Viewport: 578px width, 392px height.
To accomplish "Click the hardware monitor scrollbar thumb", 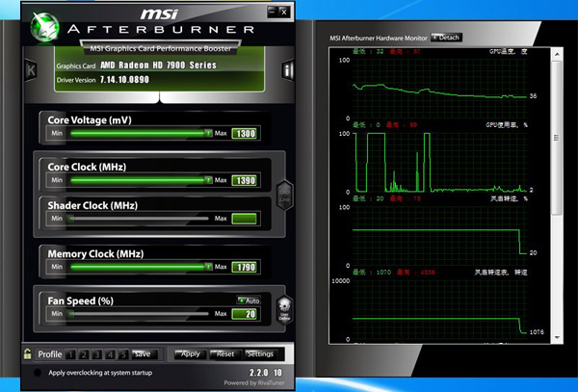I will coord(557,138).
